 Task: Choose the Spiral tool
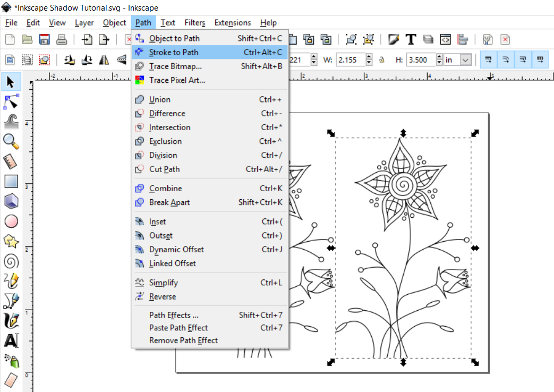pos(11,260)
